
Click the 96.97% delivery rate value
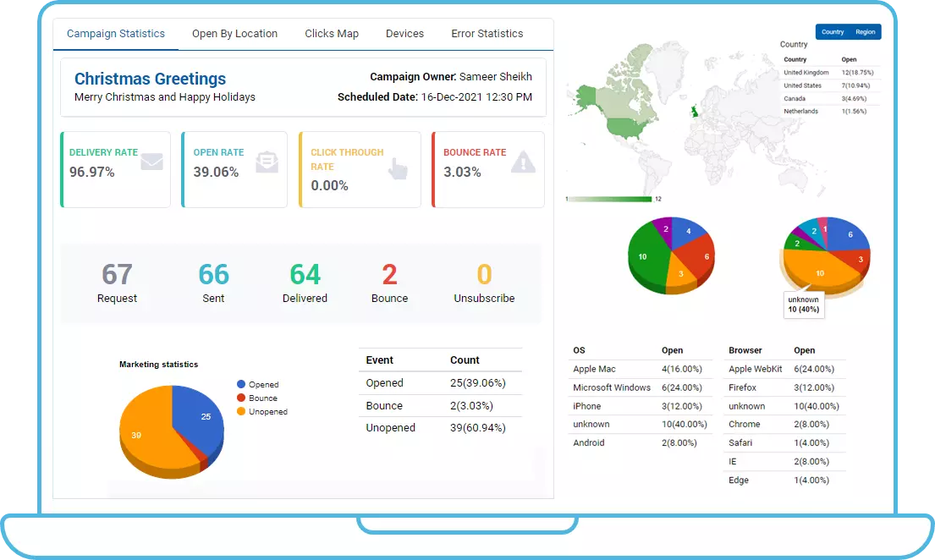pos(92,173)
